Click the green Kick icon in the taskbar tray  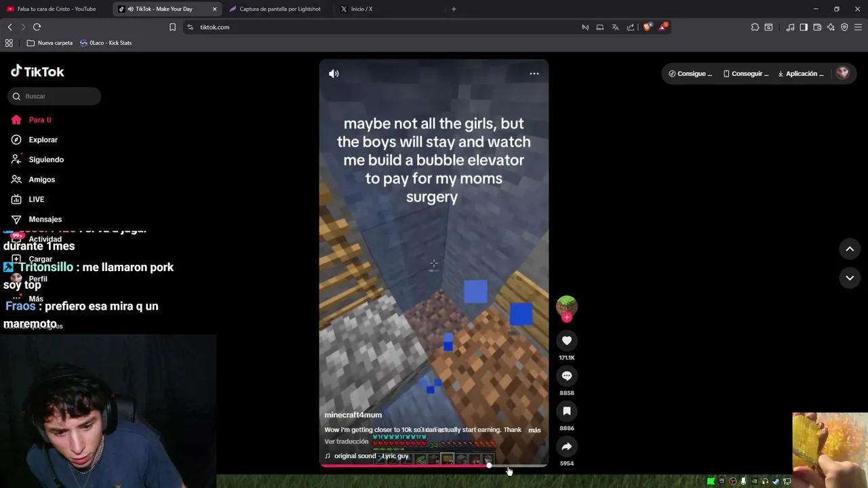(711, 481)
